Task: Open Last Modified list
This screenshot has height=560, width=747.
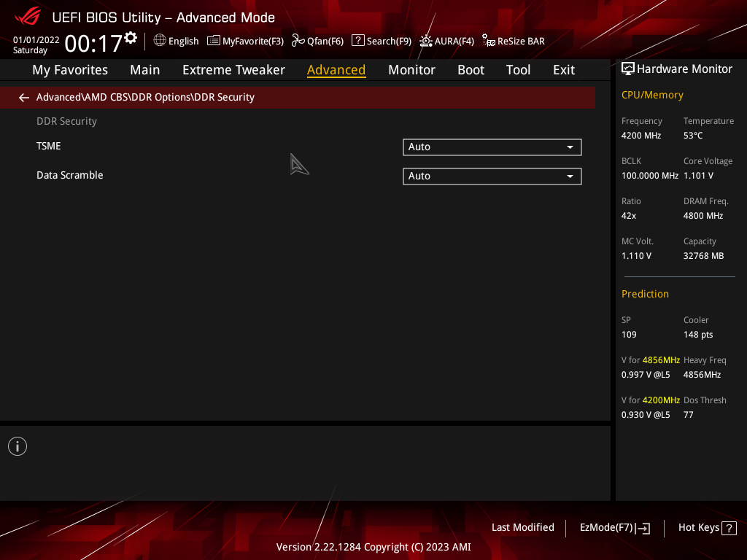Action: click(522, 528)
